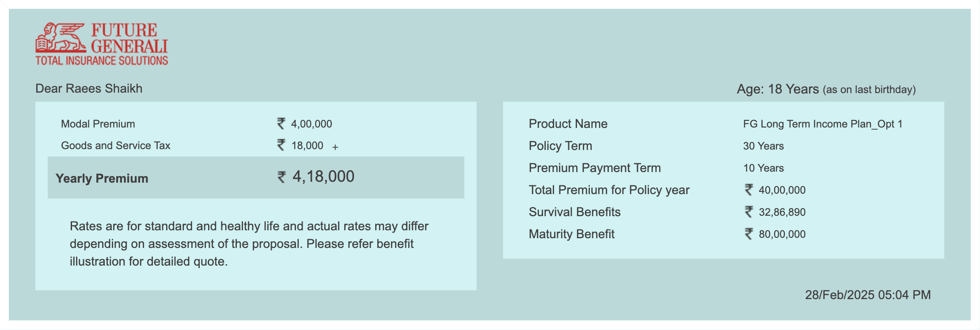The height and width of the screenshot is (330, 980).
Task: Click the rupee symbol next to Yearly Premium
Action: [281, 177]
